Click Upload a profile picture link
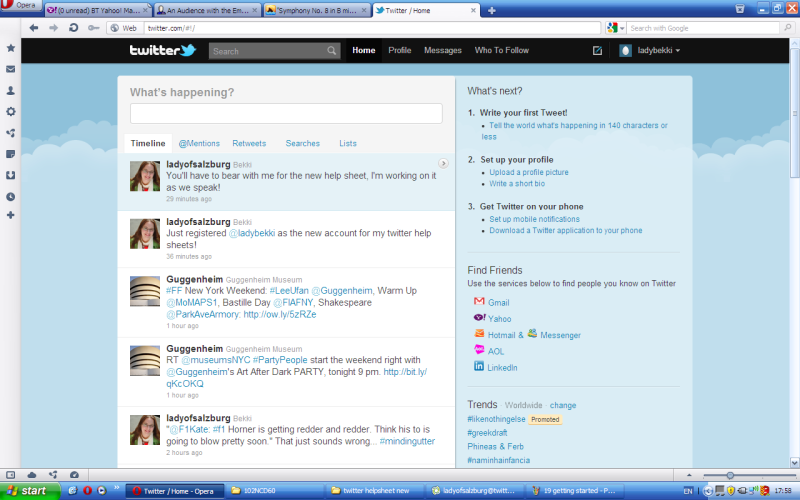Viewport: 800px width, 500px height. click(529, 172)
